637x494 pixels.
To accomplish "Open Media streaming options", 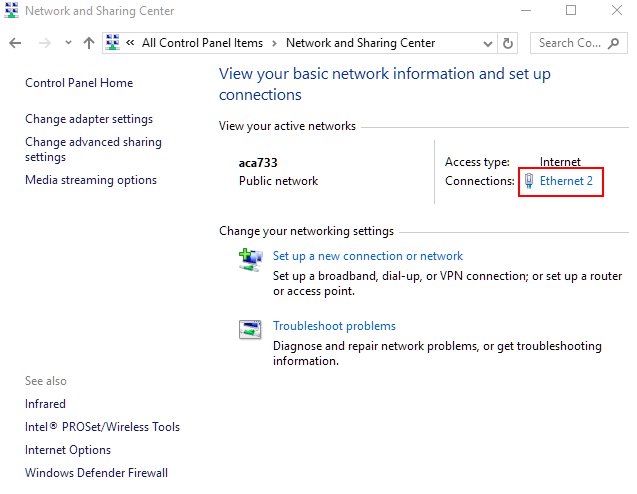I will click(x=91, y=180).
